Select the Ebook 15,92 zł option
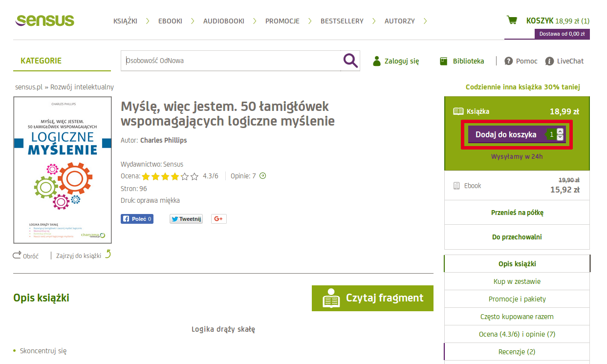 click(517, 186)
